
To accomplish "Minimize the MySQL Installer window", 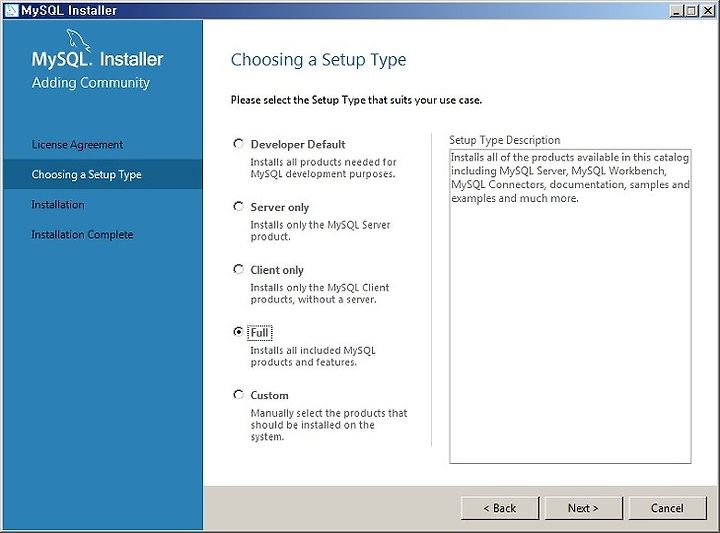I will (x=676, y=11).
